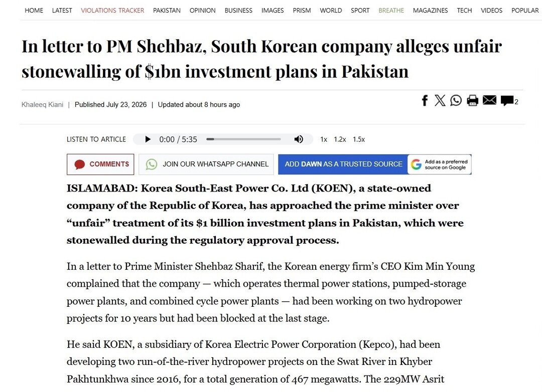Open the red COMMENTS button
Viewport: 542px width, 392px height.
[100, 164]
